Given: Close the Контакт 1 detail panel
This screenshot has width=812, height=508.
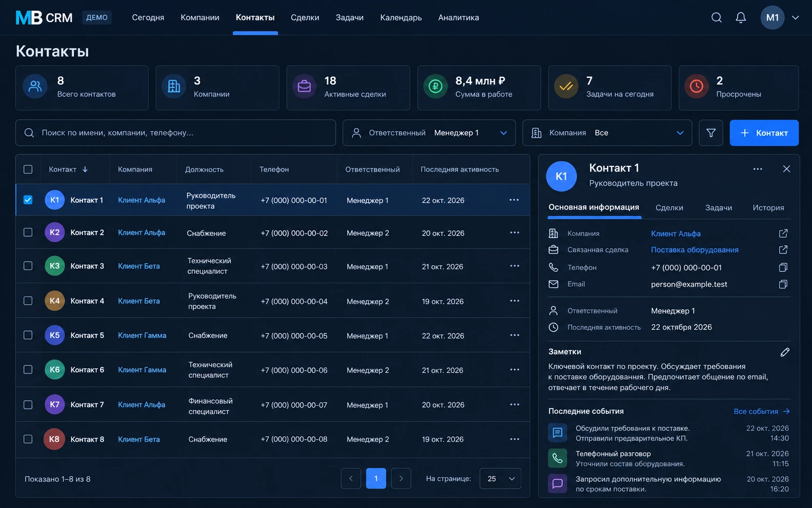Looking at the screenshot, I should click(786, 169).
